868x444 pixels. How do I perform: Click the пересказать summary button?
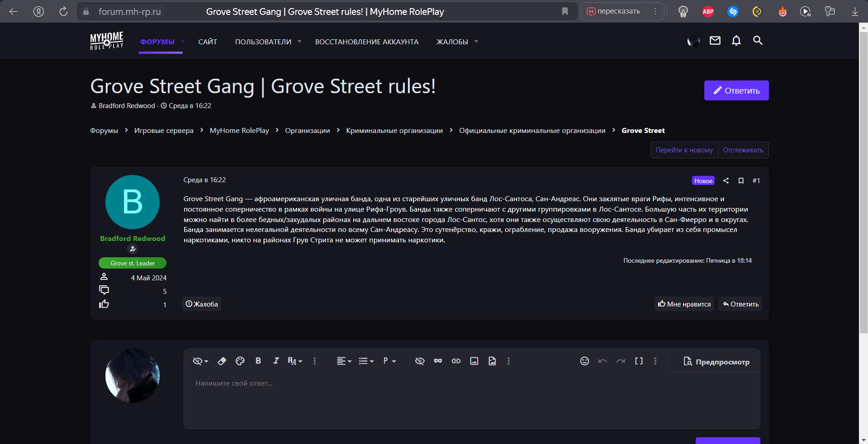614,12
